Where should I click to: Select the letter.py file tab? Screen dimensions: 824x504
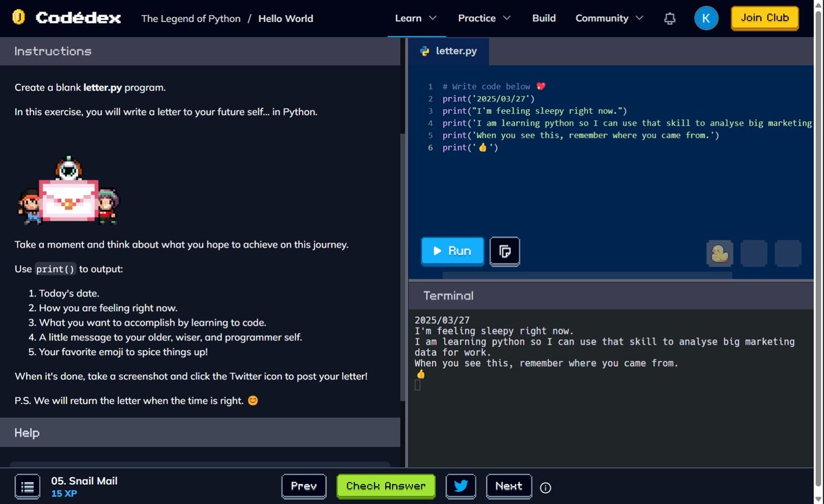pyautogui.click(x=448, y=51)
